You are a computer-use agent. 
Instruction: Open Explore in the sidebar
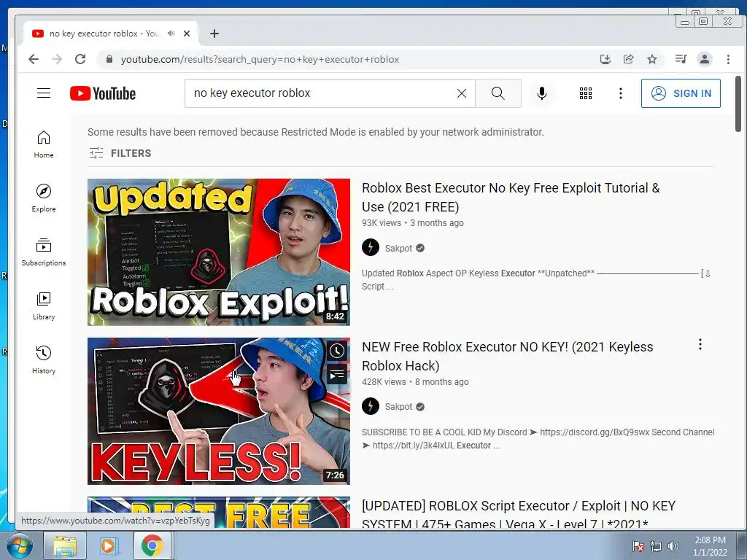pos(44,198)
